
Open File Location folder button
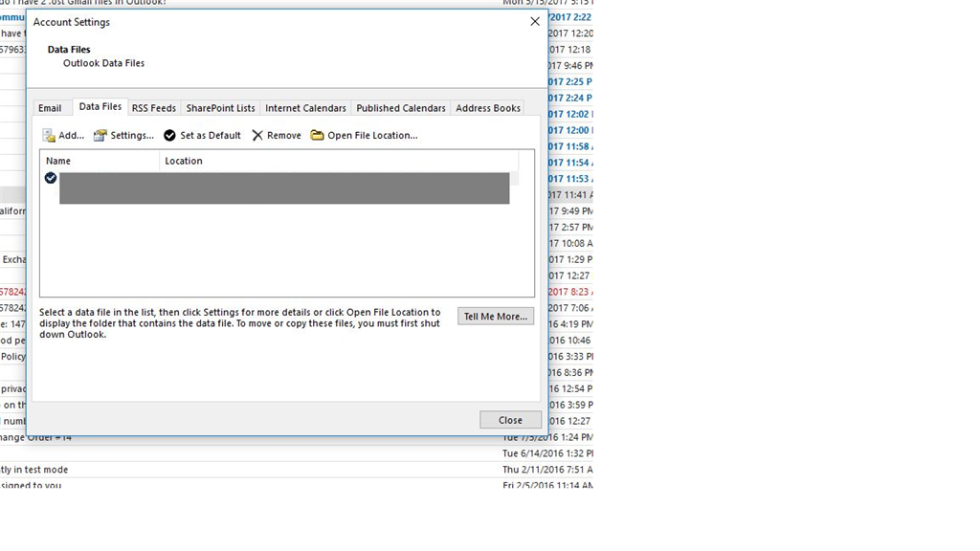[x=365, y=136]
